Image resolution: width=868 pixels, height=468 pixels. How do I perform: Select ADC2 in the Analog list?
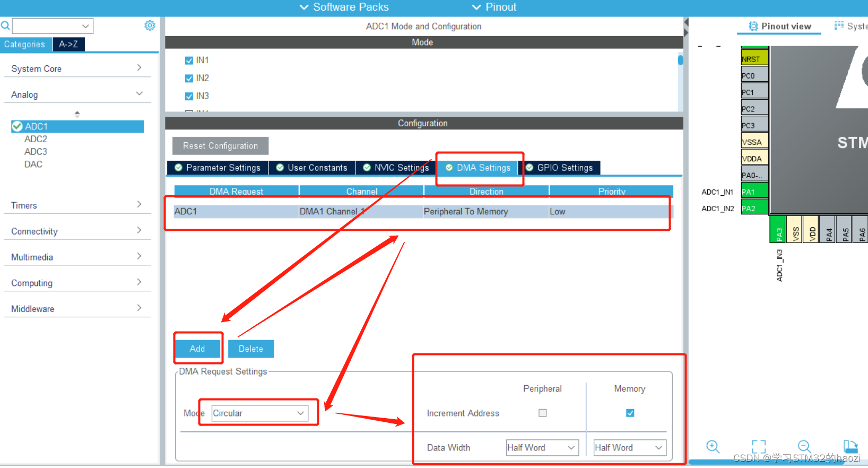(36, 139)
